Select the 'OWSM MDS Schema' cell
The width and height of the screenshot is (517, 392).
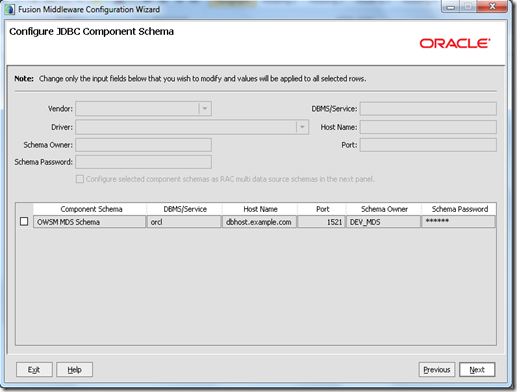coord(89,222)
